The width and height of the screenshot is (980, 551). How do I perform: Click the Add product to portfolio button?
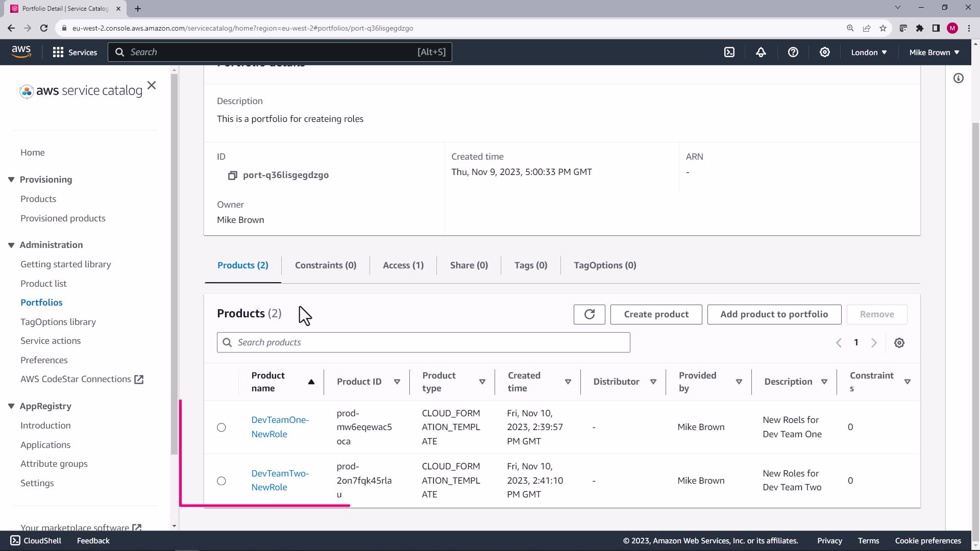click(774, 314)
